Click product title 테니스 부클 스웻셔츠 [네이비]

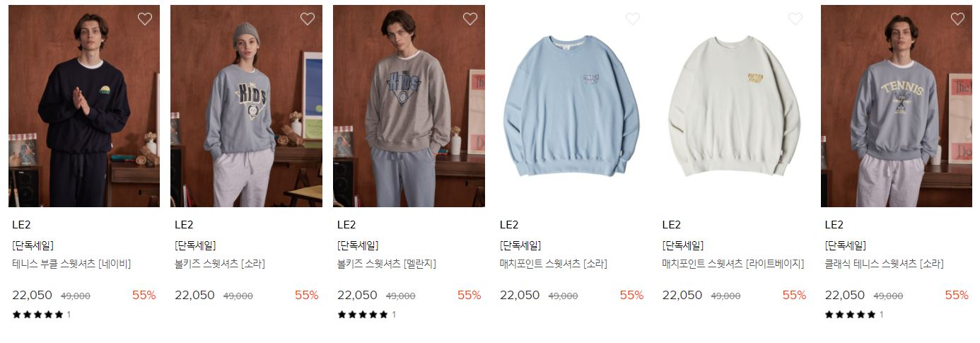coord(71,264)
